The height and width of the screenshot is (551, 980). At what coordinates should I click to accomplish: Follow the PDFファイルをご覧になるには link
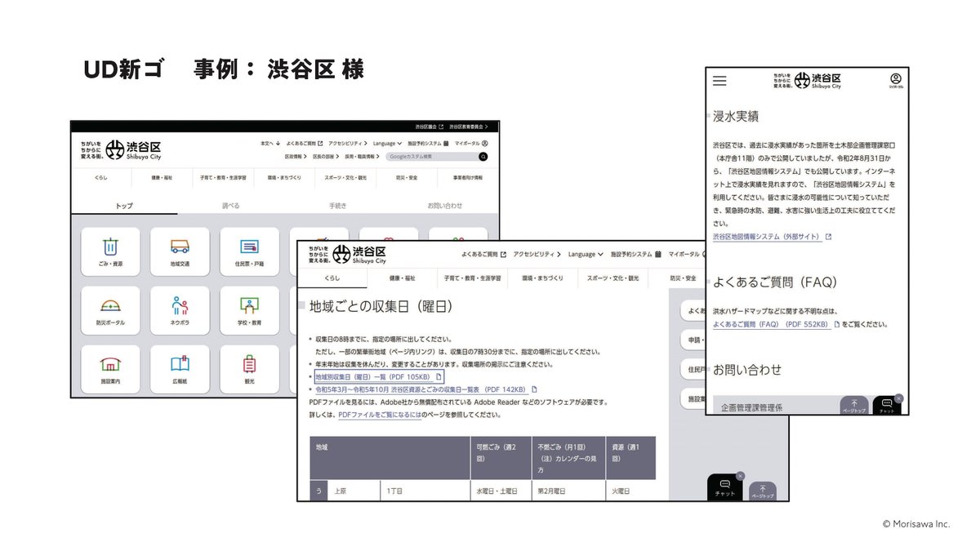pyautogui.click(x=380, y=415)
